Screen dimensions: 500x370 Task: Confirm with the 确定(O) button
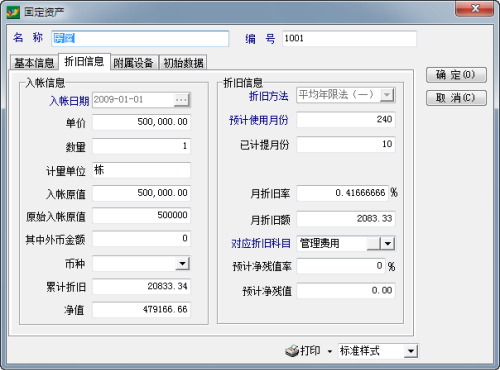tap(456, 75)
